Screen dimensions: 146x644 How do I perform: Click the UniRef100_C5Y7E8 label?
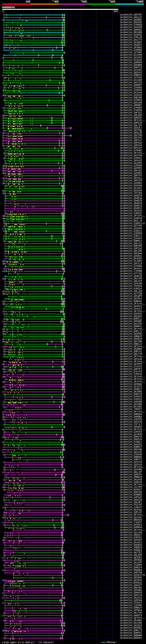tap(131, 193)
